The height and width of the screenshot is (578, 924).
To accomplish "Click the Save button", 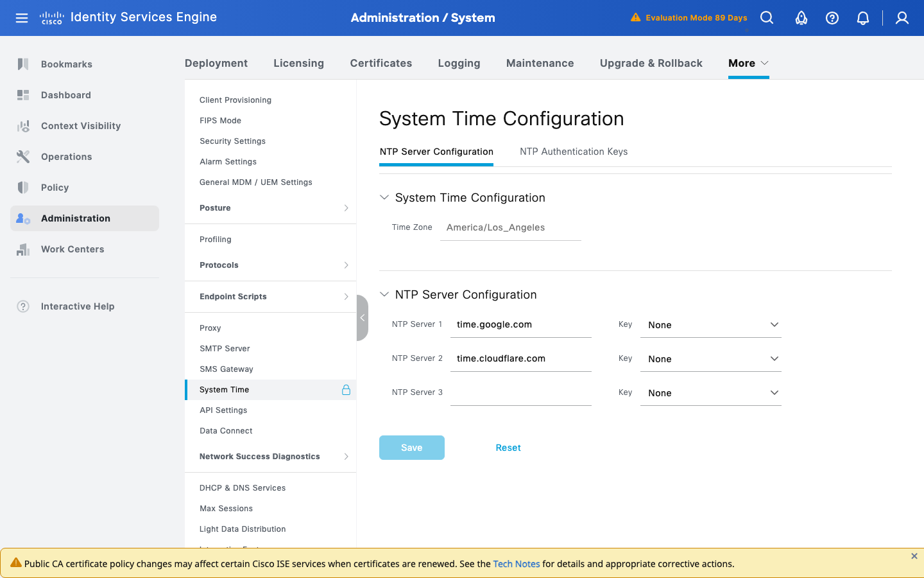I will [412, 448].
